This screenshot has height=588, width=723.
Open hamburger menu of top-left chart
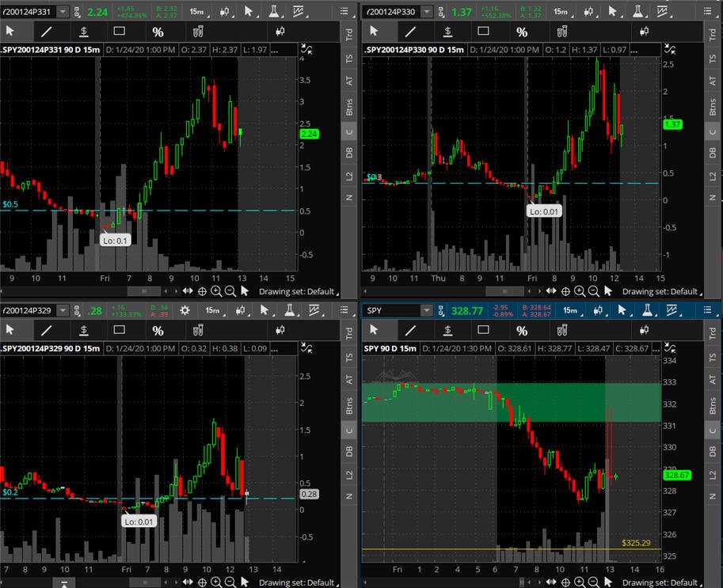click(344, 12)
